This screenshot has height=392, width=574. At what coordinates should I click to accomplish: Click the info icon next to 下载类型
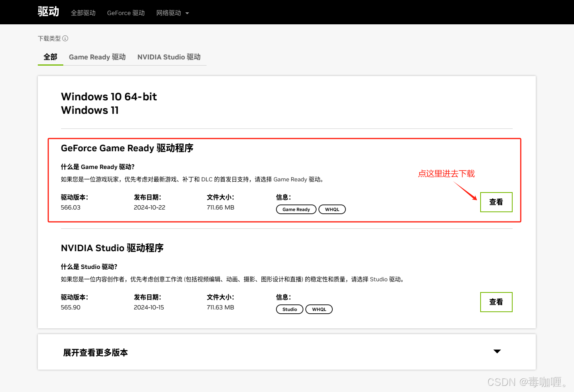coord(65,38)
